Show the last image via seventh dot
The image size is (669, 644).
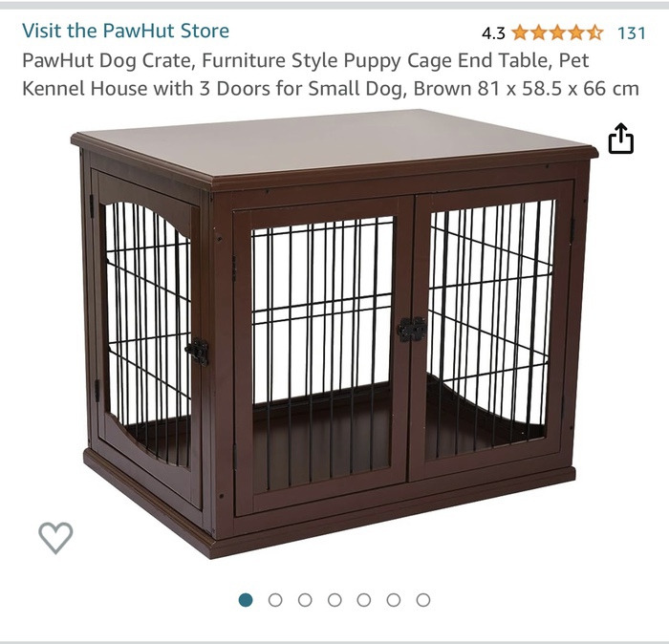[423, 600]
